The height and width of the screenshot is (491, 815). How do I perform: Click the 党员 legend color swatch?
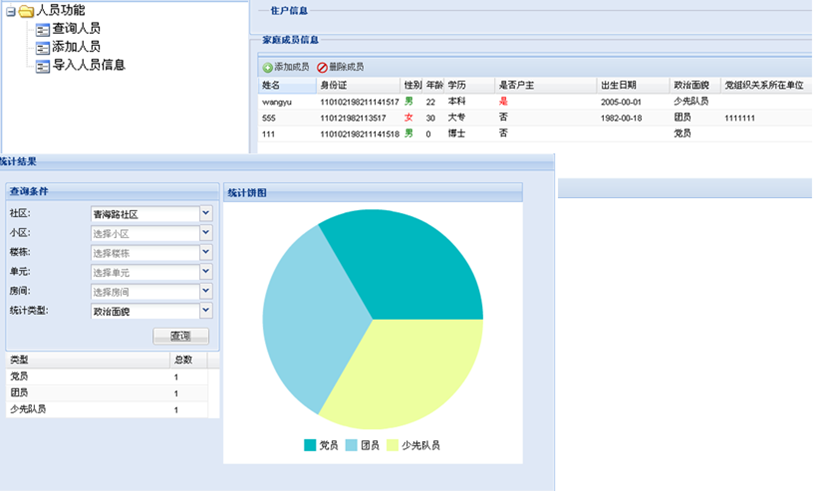310,445
